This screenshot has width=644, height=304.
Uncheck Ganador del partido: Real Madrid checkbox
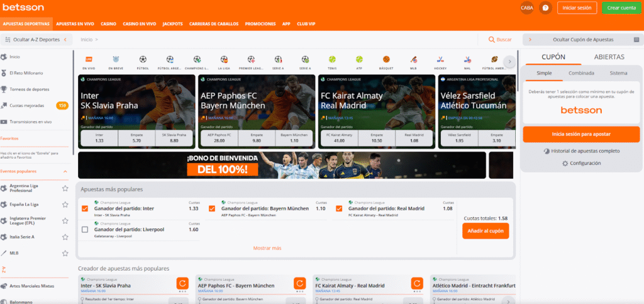click(x=339, y=209)
